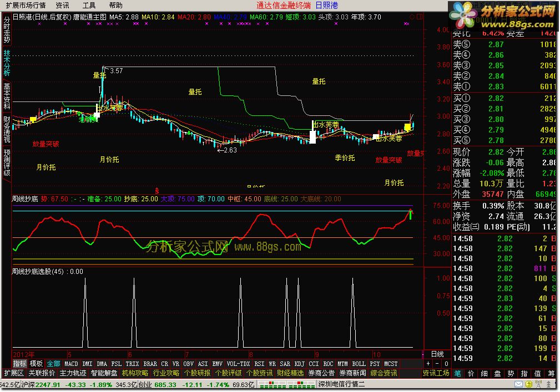Click the 0 reset button beside + and -
The width and height of the screenshot is (560, 392).
[446, 364]
